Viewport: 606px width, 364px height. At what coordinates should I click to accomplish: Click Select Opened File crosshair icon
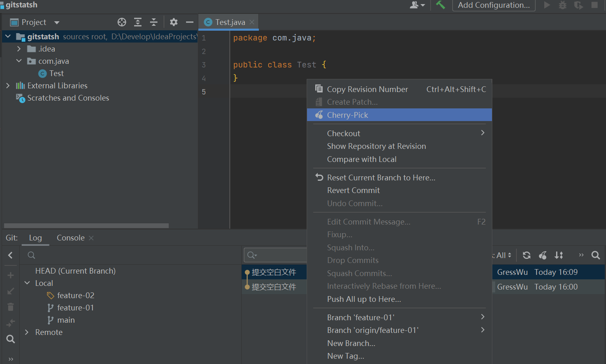point(122,22)
